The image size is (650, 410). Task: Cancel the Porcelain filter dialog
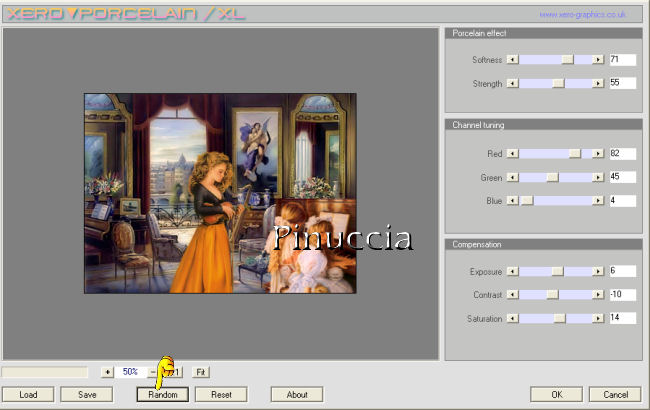point(616,395)
